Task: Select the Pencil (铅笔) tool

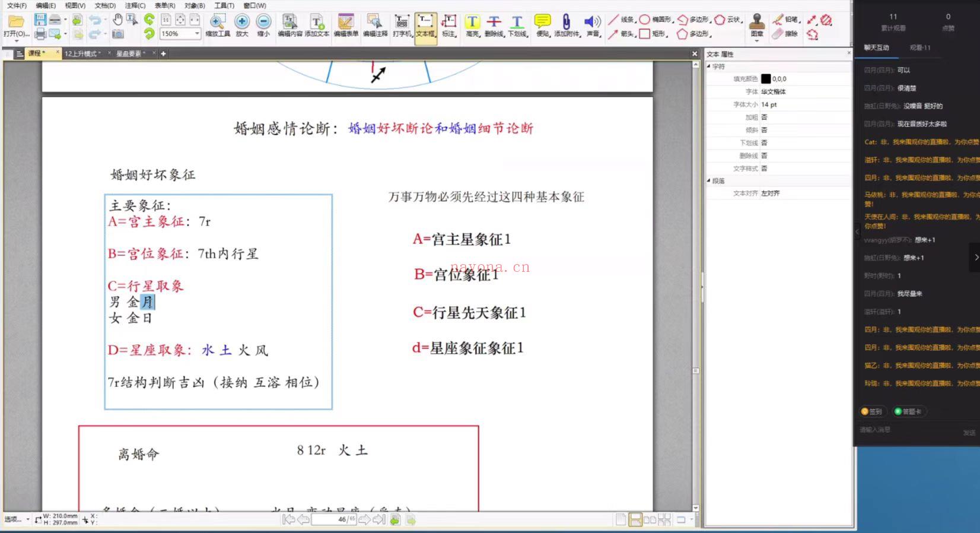Action: point(786,20)
